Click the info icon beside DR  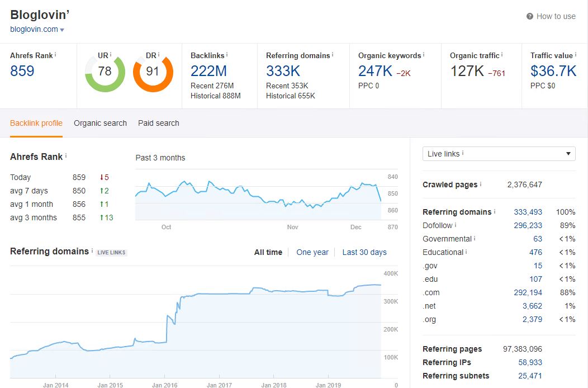tap(159, 54)
